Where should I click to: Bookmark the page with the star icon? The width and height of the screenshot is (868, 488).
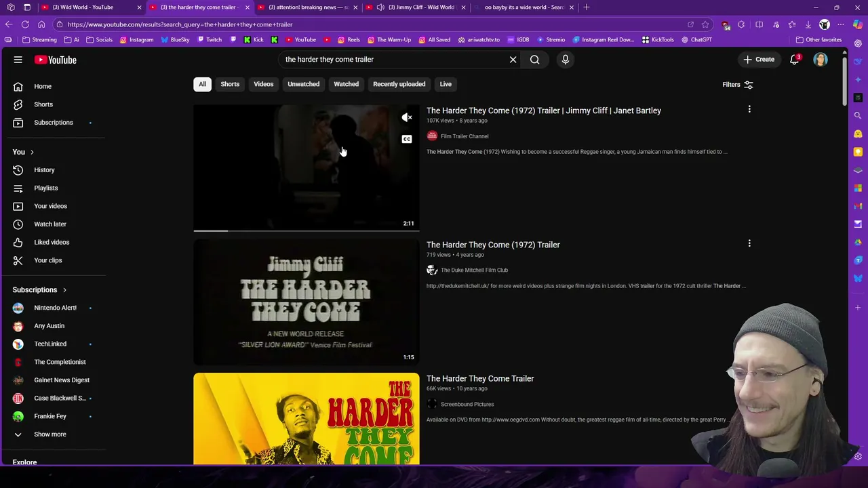coord(705,24)
